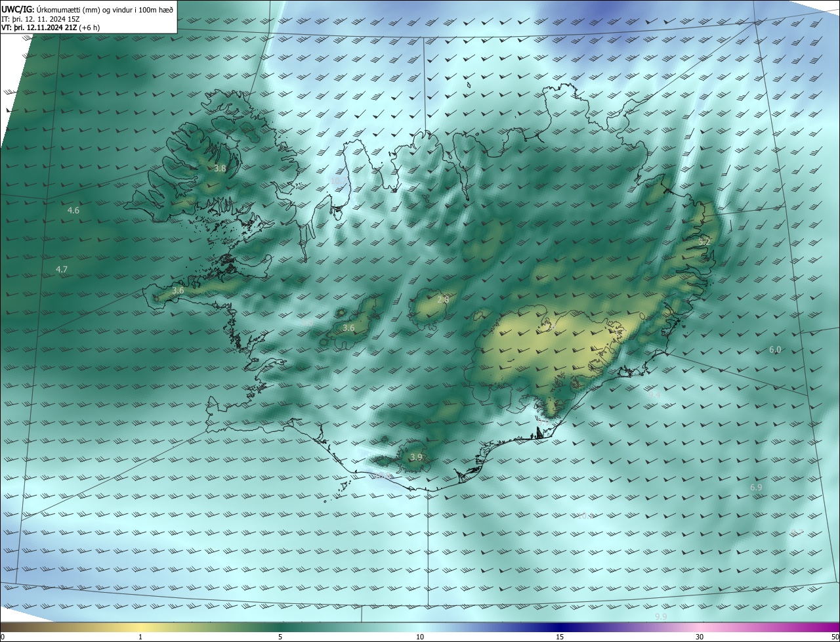Click the 9.9 value label above the scale
The width and height of the screenshot is (840, 642).
pyautogui.click(x=661, y=617)
